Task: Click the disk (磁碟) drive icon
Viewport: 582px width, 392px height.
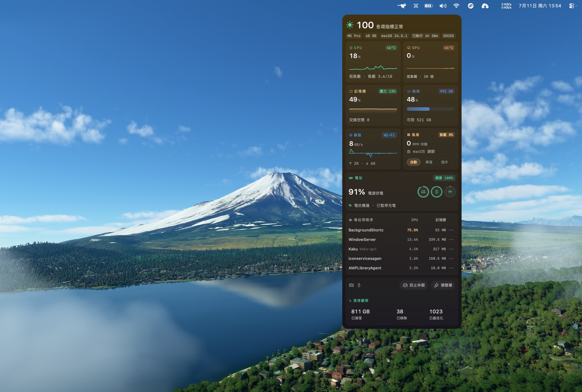Action: pos(409,91)
